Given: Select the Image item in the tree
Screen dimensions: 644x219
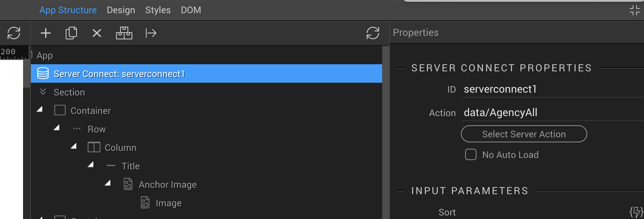Looking at the screenshot, I should click(169, 203).
